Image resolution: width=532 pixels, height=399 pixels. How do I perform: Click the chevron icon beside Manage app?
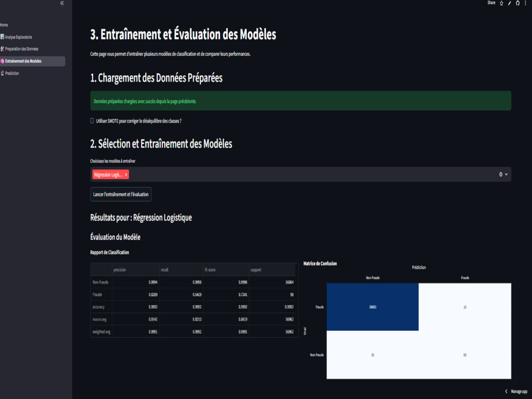coord(506,392)
